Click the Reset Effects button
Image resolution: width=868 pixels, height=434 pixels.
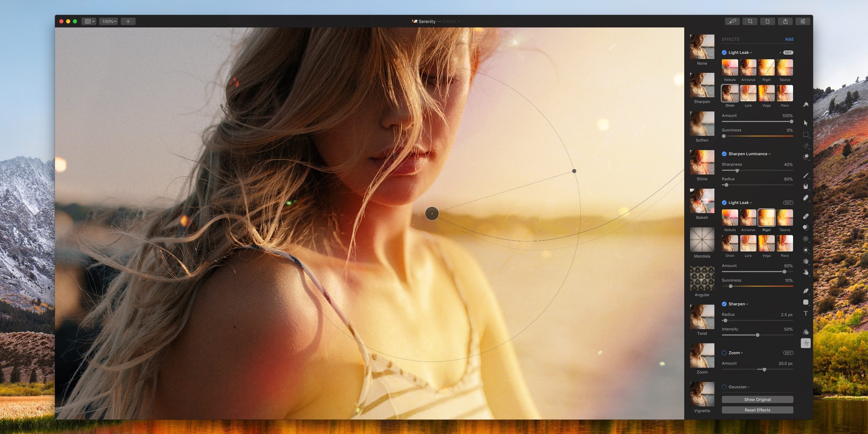(757, 410)
